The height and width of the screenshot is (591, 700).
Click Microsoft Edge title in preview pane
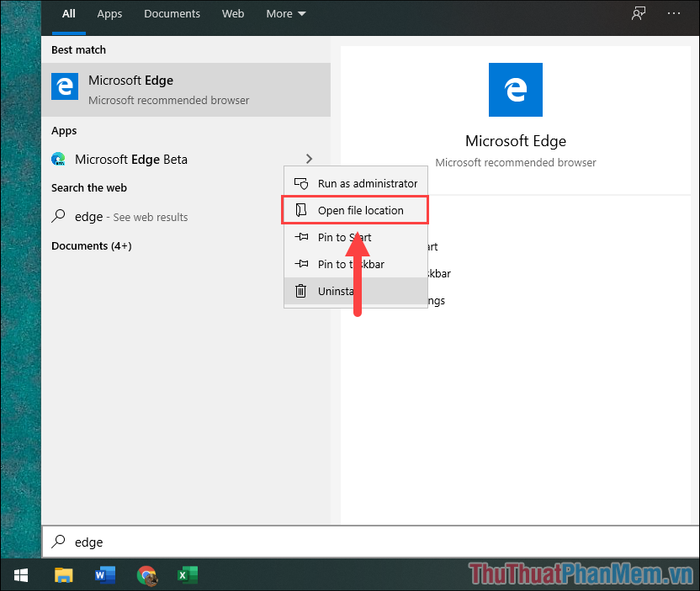[516, 141]
